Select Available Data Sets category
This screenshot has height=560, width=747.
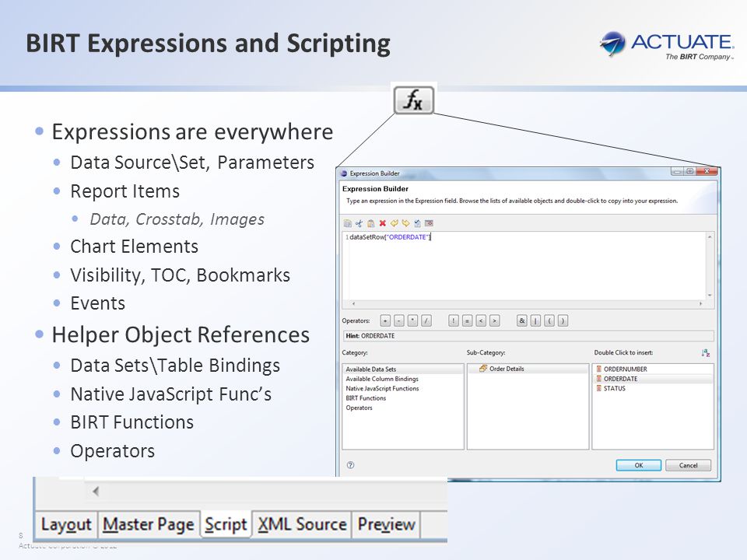click(402, 369)
